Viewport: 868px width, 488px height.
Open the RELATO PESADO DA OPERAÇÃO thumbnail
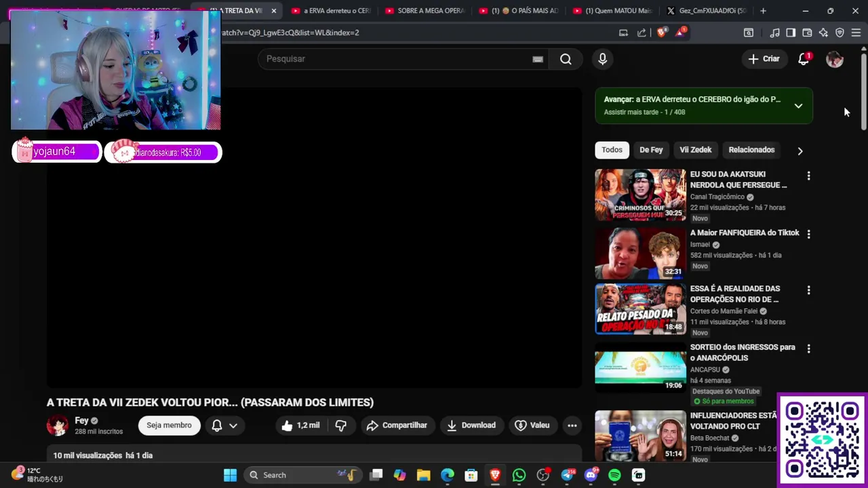click(640, 310)
